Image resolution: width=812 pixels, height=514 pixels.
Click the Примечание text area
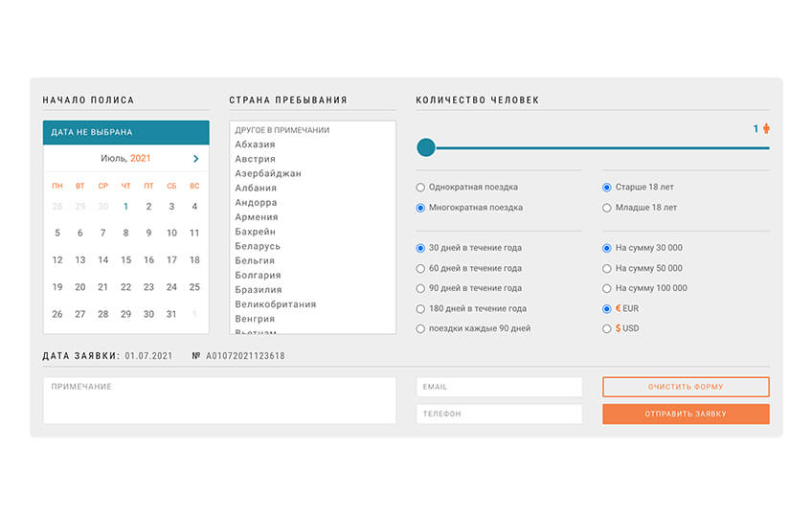point(219,400)
